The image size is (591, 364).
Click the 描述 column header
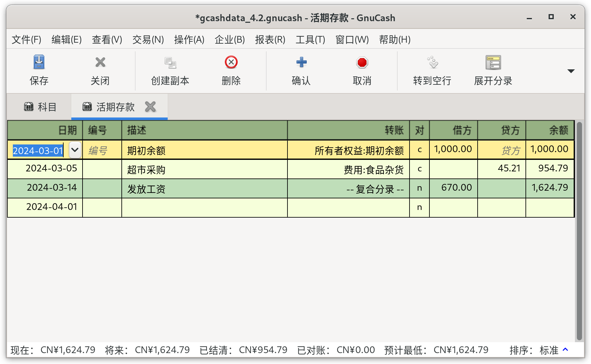(x=205, y=130)
